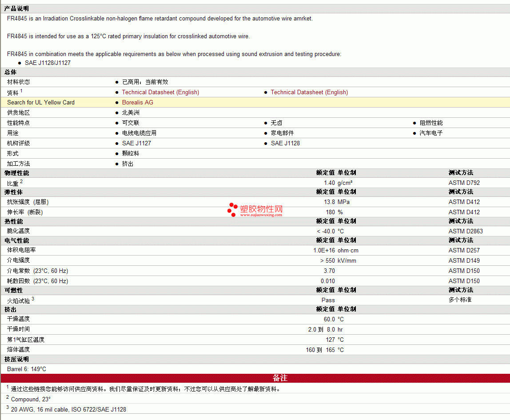Screen dimensions: 510x420
Task: Click the application 汽车电子
Action: pyautogui.click(x=431, y=133)
